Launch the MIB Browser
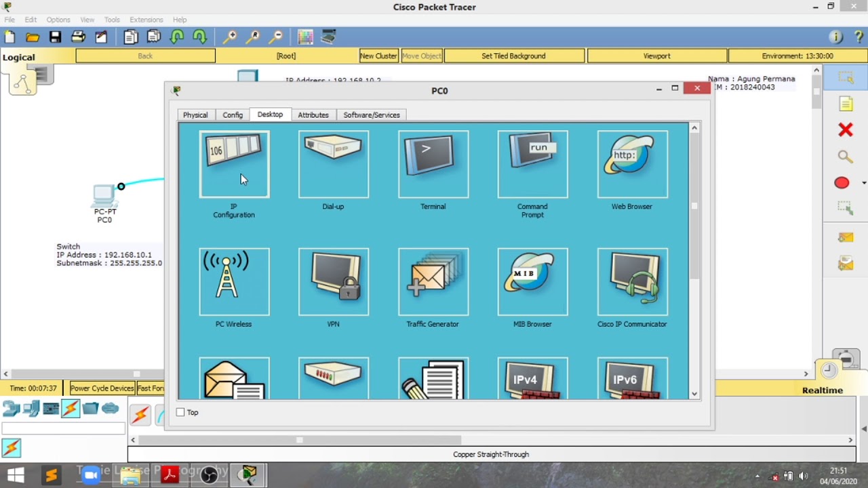 coord(533,282)
